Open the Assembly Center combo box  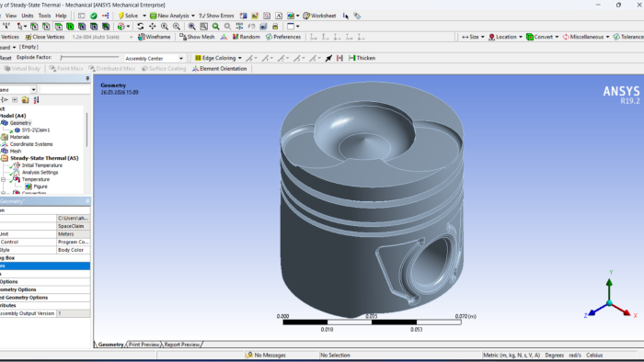pos(154,58)
